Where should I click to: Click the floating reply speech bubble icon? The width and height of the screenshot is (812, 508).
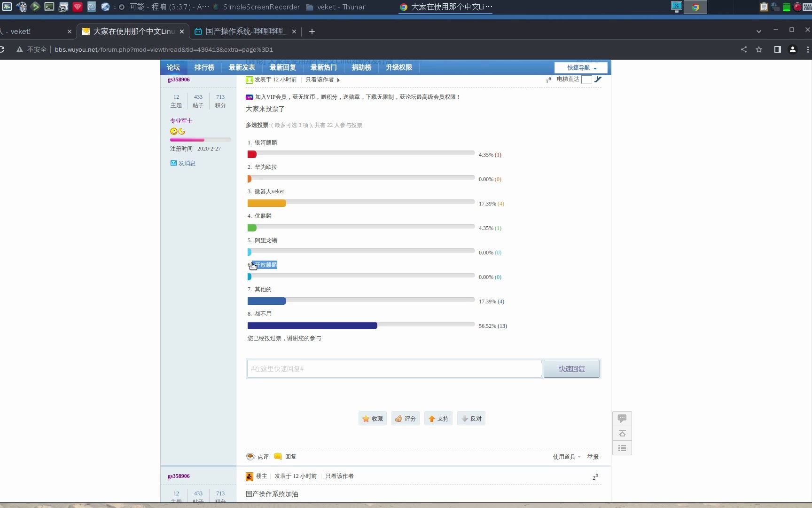(x=622, y=419)
